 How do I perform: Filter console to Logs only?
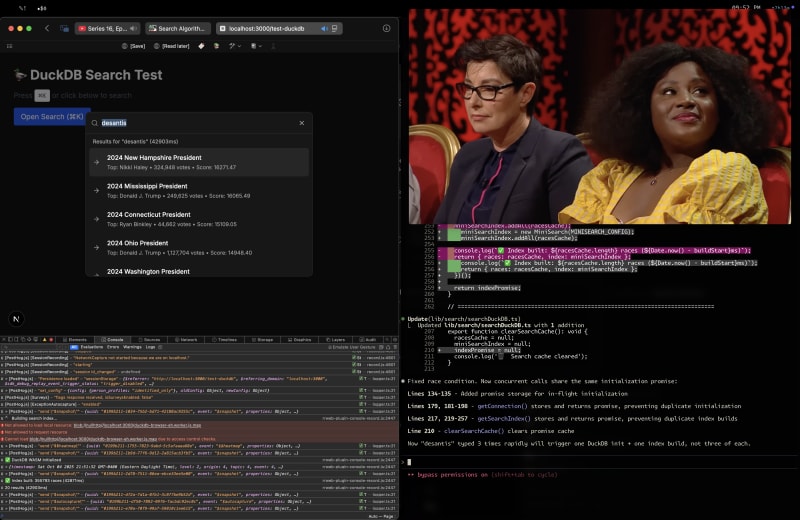150,347
